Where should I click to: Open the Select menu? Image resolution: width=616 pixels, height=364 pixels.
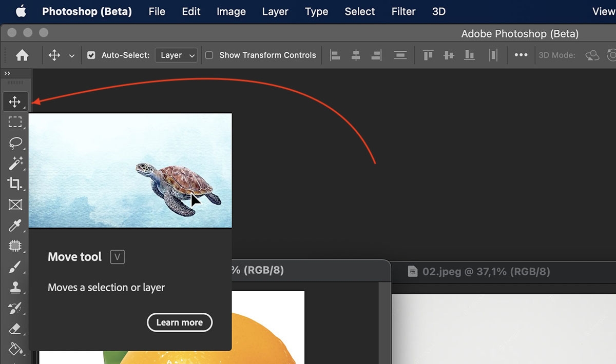pyautogui.click(x=360, y=11)
